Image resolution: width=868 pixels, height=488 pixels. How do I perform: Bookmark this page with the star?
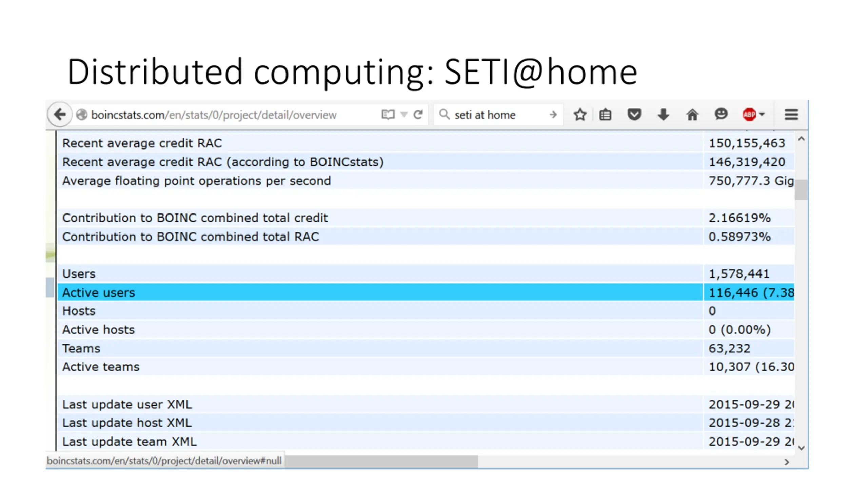[580, 115]
